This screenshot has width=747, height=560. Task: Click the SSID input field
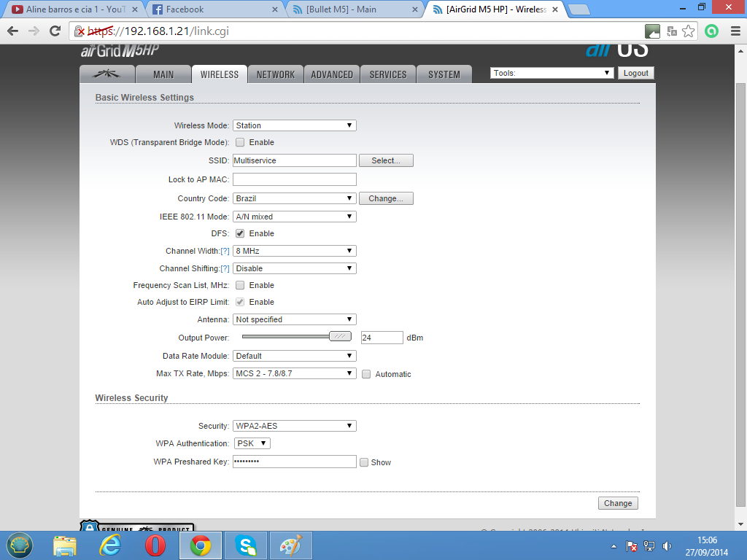(x=295, y=160)
